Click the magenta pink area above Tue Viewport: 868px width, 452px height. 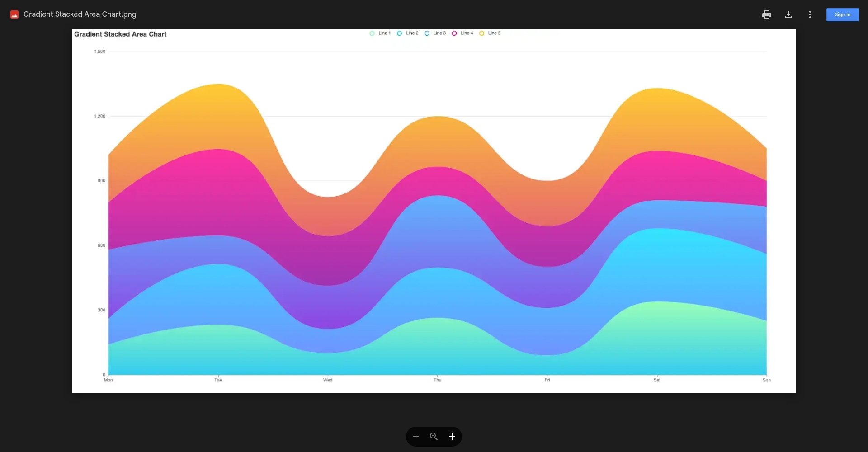pyautogui.click(x=218, y=190)
